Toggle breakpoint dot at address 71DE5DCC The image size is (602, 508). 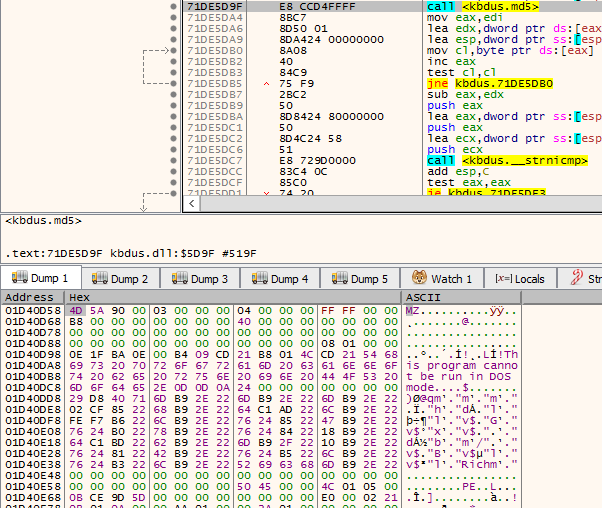(174, 171)
